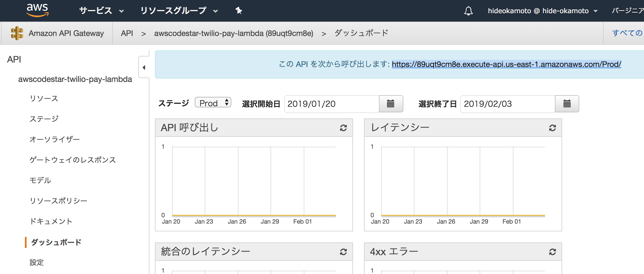Click the 選択終了日 date field
The image size is (644, 274).
click(508, 104)
